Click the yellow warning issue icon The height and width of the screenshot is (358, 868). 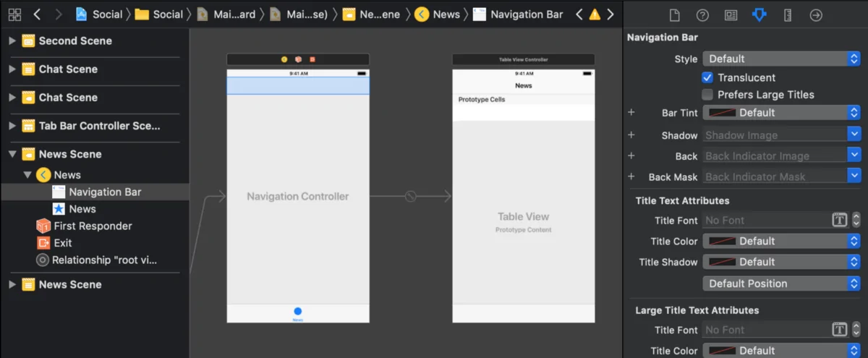coord(595,14)
